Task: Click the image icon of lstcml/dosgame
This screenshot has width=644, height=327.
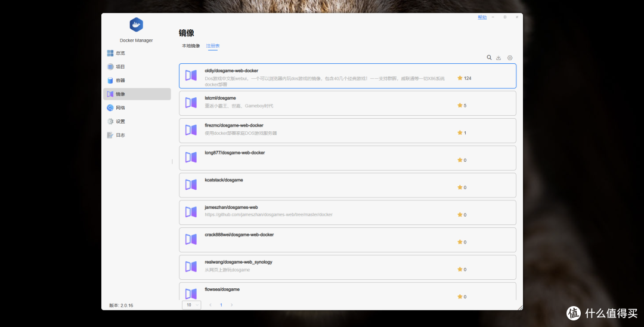Action: coord(191,103)
